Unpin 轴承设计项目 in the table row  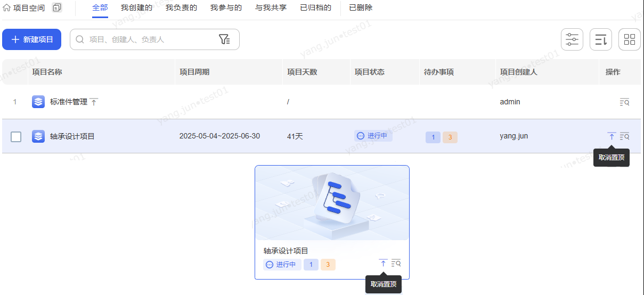click(x=612, y=136)
